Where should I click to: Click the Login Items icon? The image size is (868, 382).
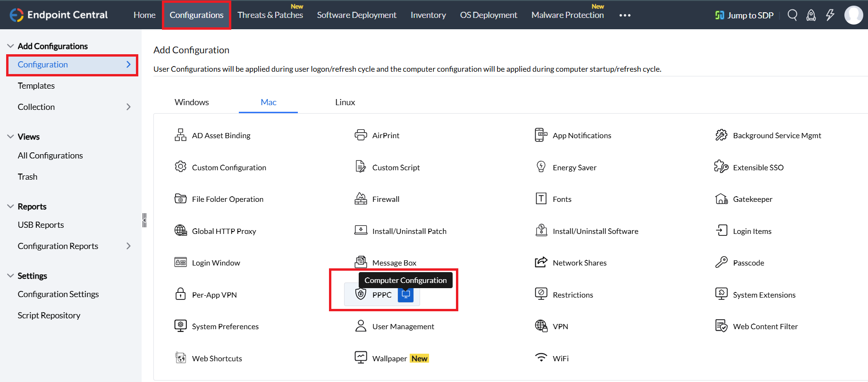pyautogui.click(x=721, y=231)
